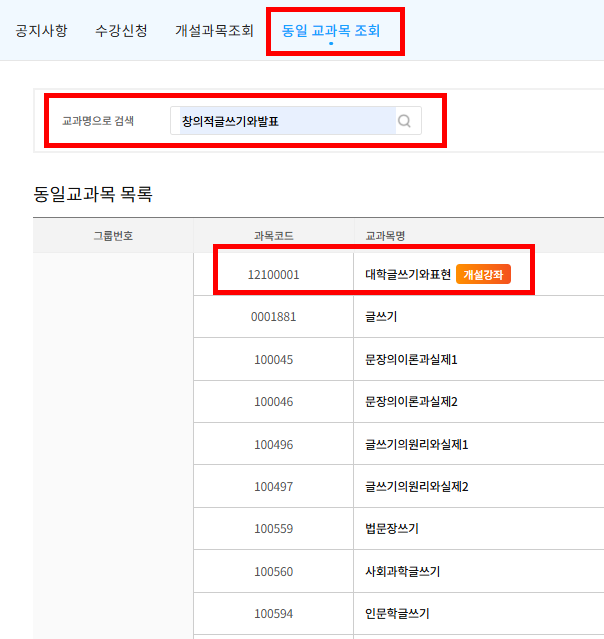This screenshot has height=639, width=604.
Task: Open the 공지사항 tab
Action: coord(42,30)
